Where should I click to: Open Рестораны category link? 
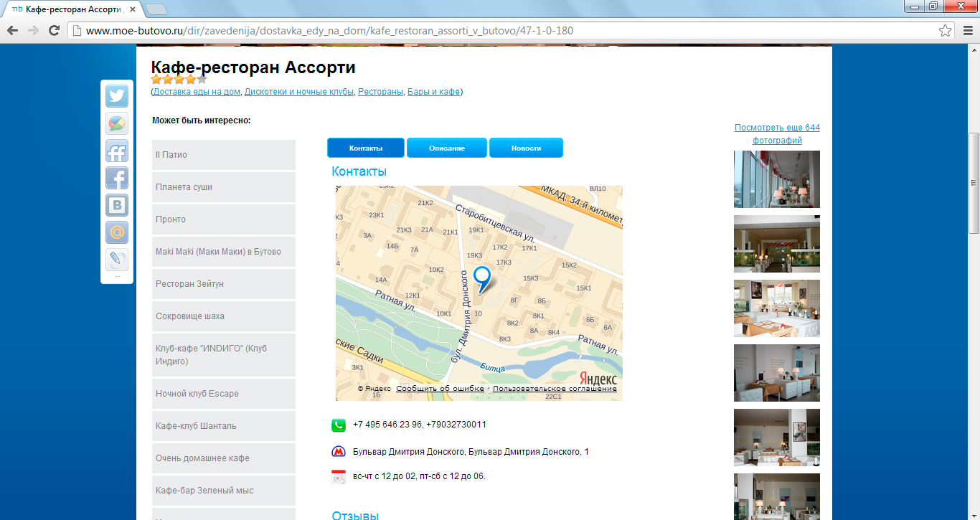tap(380, 92)
